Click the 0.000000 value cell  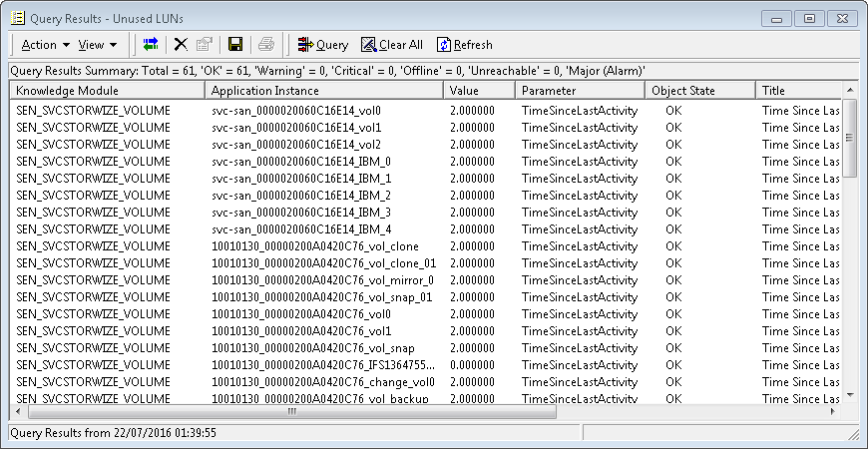[x=472, y=365]
